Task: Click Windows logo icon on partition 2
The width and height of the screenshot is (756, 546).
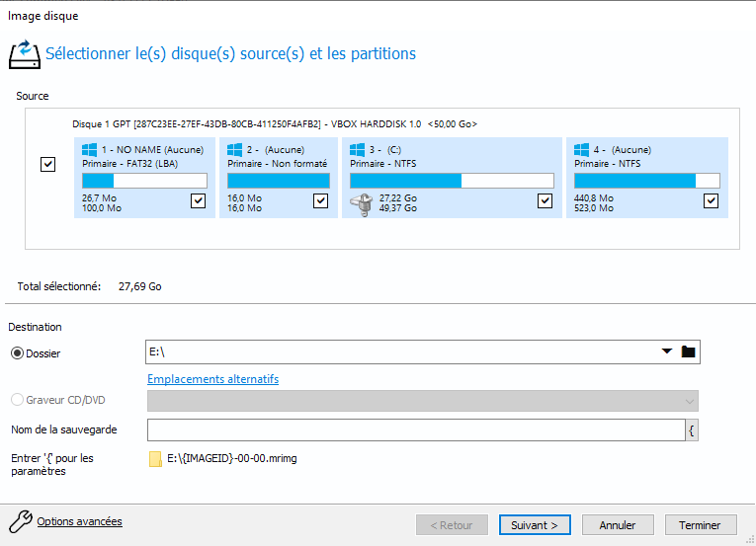Action: (235, 150)
